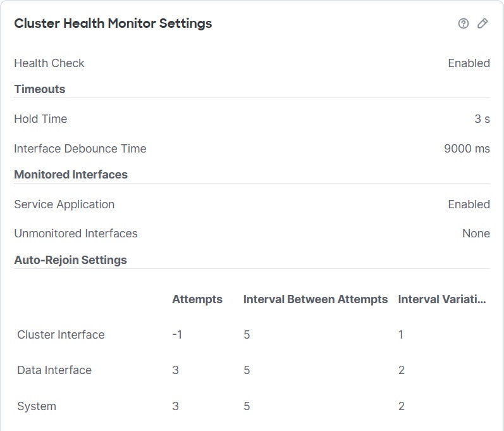Click the Cluster Interface row label

click(61, 335)
